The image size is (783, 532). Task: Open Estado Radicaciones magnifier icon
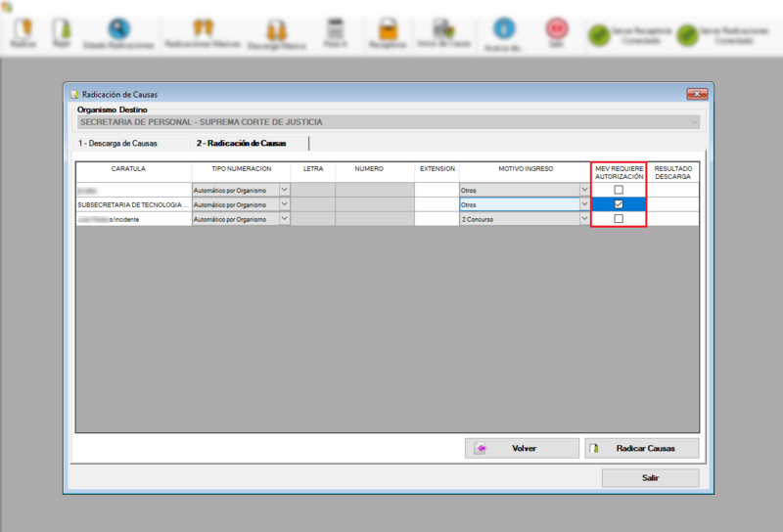pyautogui.click(x=118, y=28)
